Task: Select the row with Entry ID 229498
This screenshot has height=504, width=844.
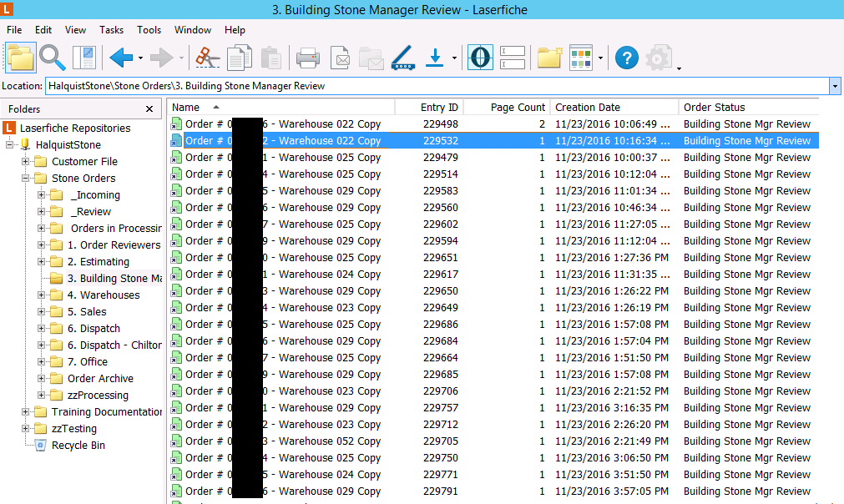Action: (x=493, y=124)
